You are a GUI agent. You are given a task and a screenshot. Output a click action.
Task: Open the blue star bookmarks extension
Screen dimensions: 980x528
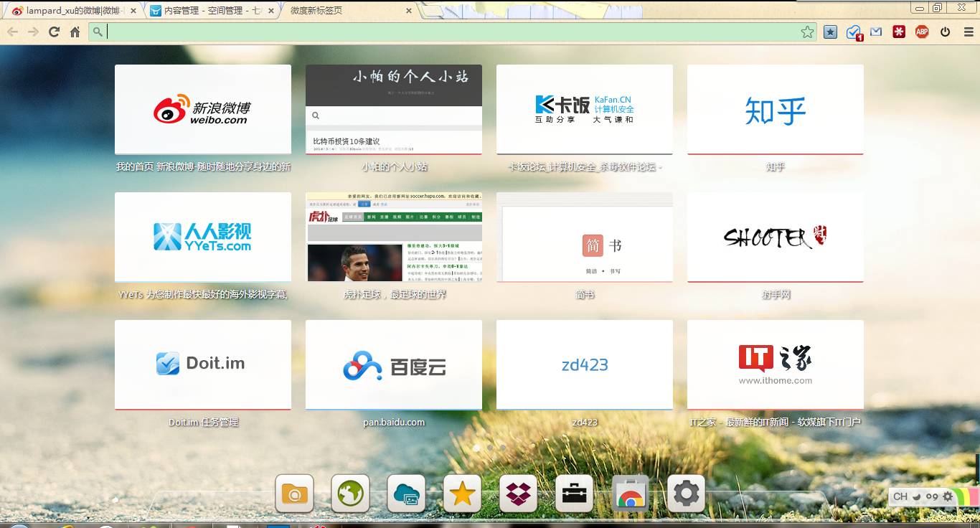[830, 32]
